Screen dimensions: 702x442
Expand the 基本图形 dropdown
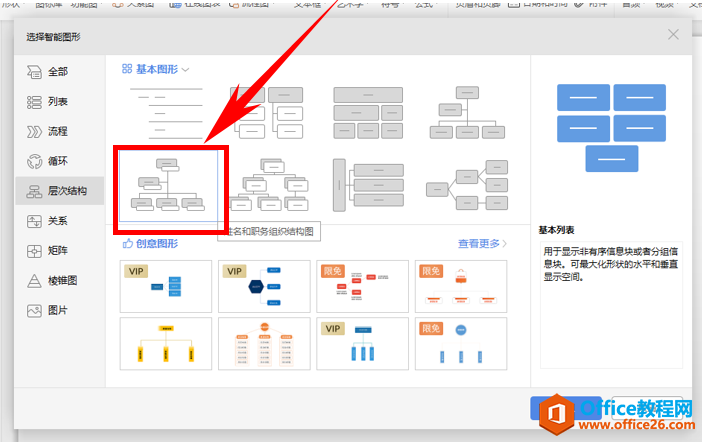(155, 69)
